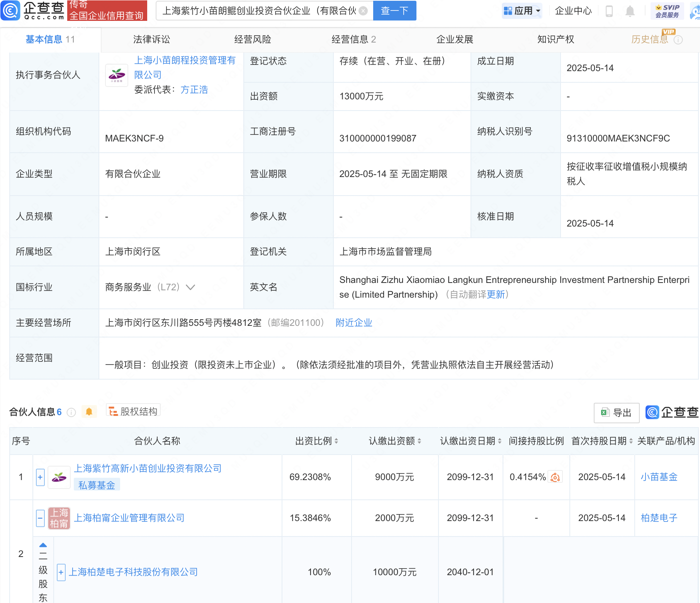
Task: Select 69.2308% contribution ratio cell
Action: click(x=310, y=477)
